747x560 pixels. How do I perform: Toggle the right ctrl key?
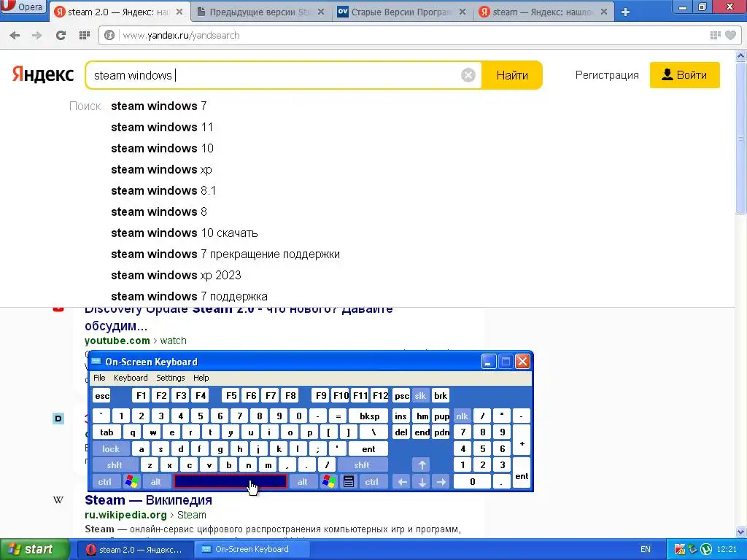click(x=371, y=481)
